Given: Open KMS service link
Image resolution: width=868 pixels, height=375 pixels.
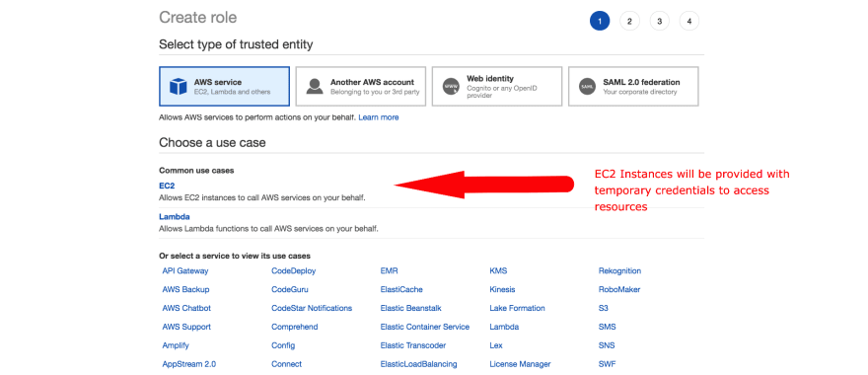Looking at the screenshot, I should point(498,270).
